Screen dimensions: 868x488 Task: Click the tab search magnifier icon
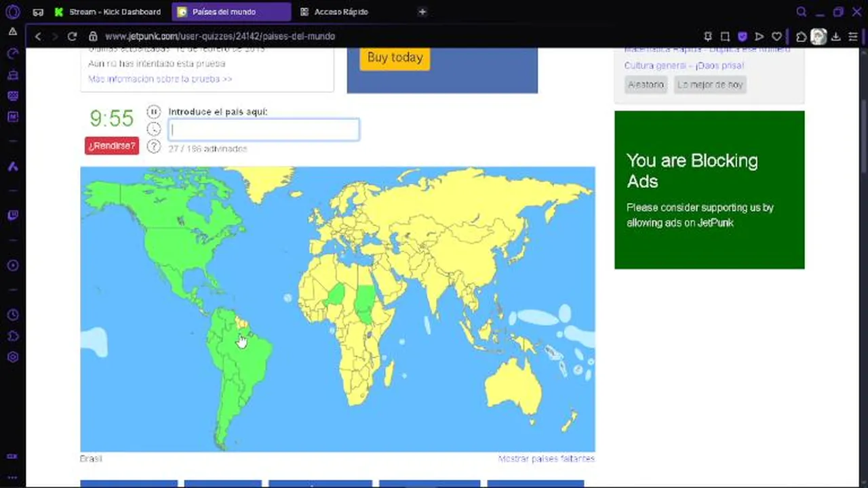802,12
